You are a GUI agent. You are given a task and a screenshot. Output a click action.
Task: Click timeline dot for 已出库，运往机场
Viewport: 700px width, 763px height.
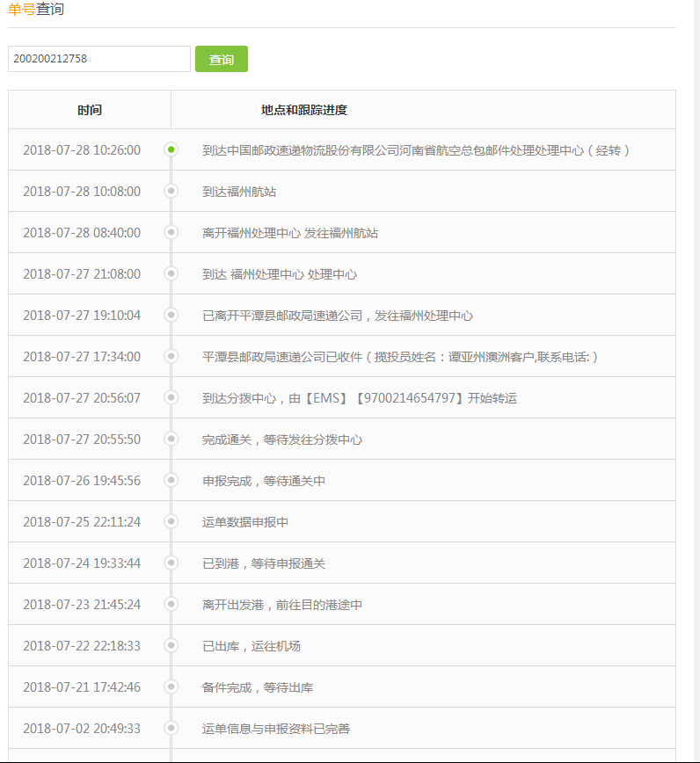coord(171,645)
